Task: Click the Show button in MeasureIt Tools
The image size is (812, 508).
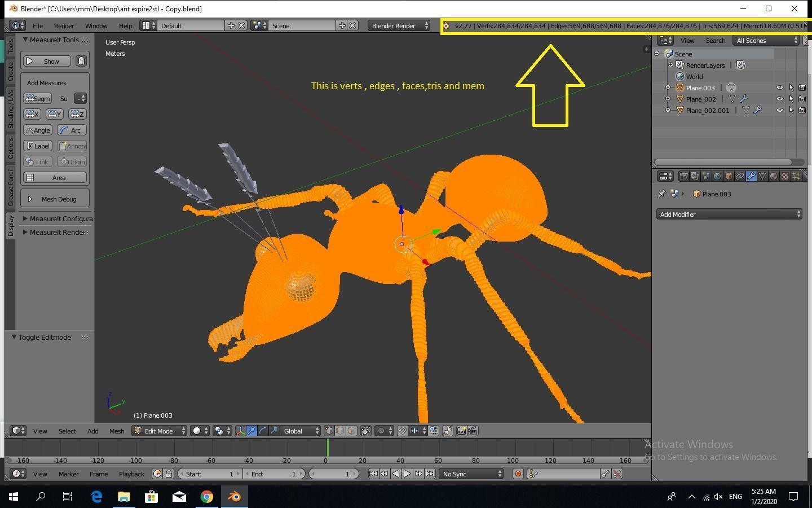Action: click(46, 61)
